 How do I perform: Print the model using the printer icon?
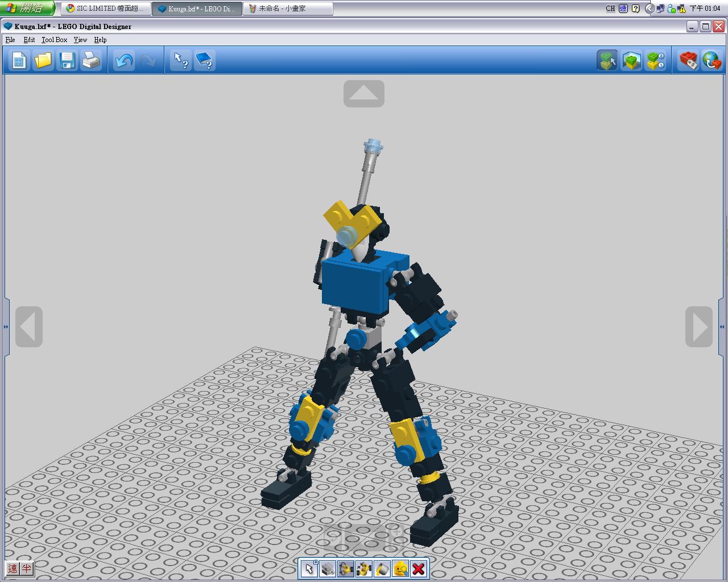[91, 60]
